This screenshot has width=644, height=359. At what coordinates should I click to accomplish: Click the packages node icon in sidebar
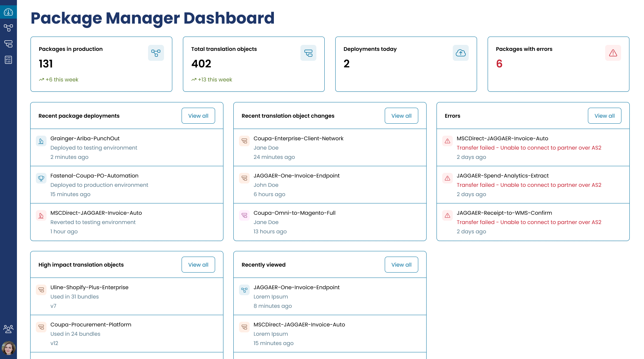coord(8,28)
